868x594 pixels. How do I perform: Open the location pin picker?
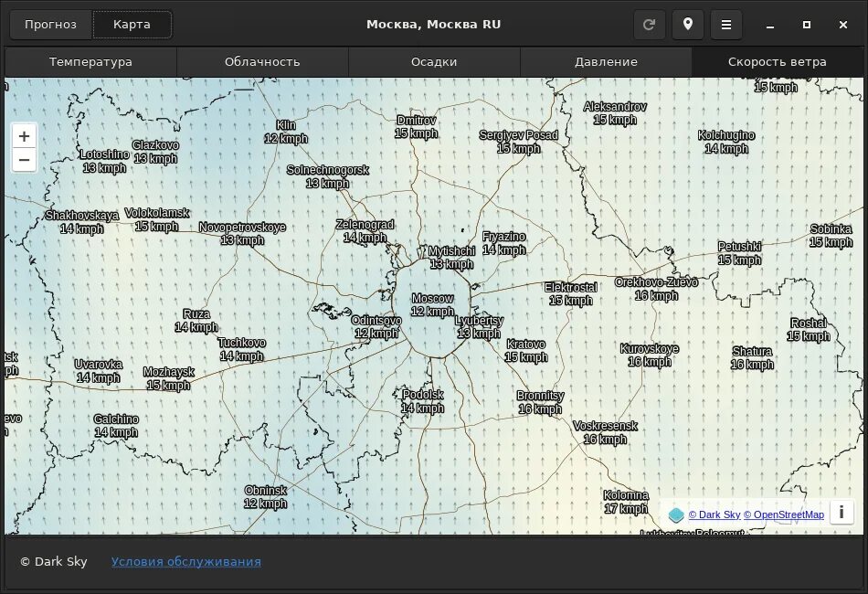point(687,25)
